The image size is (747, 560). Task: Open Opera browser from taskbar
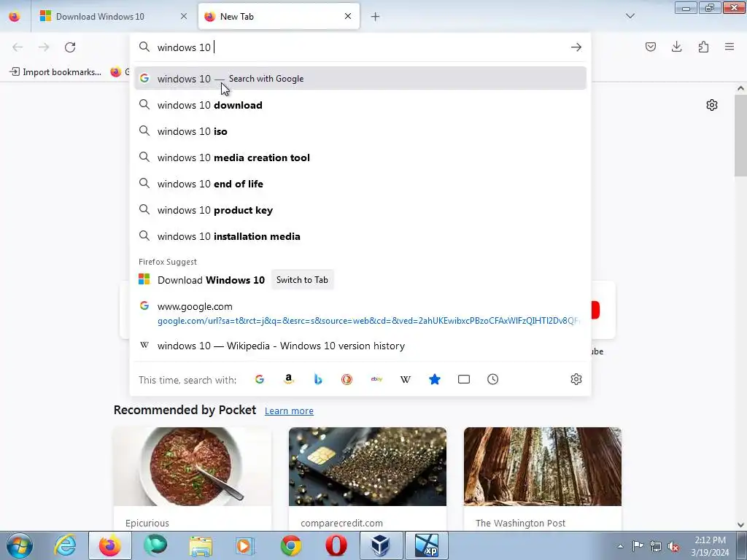tap(336, 545)
